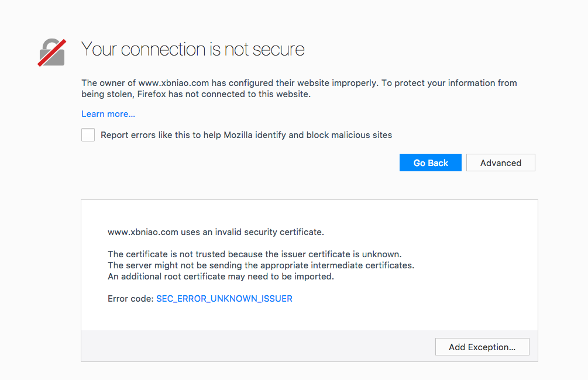
Task: Click the 'Error code:' label
Action: [x=130, y=299]
